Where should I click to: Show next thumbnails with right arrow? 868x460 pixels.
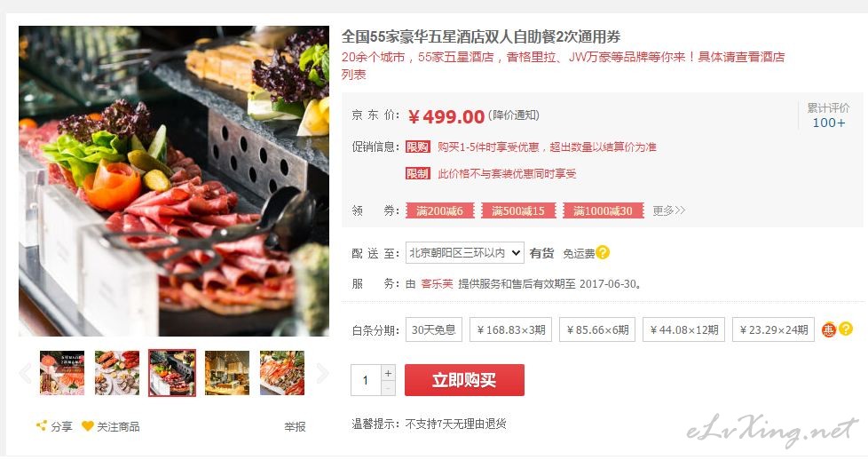tap(321, 373)
